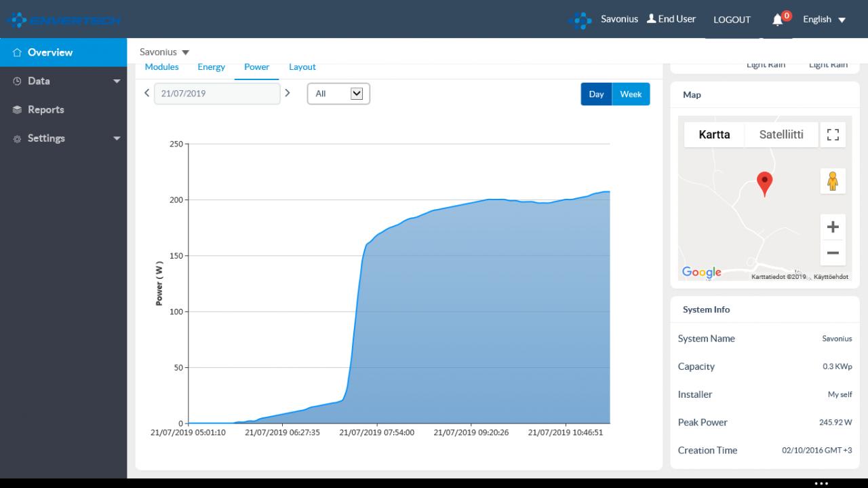Click the Capacity value 0.3 KWp
Image resolution: width=868 pixels, height=488 pixels.
click(x=837, y=367)
